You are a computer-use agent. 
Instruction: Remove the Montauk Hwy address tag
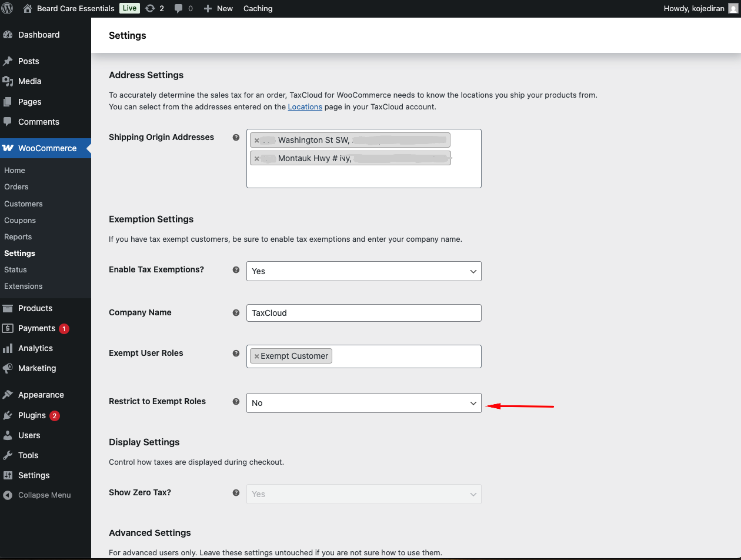tap(256, 159)
